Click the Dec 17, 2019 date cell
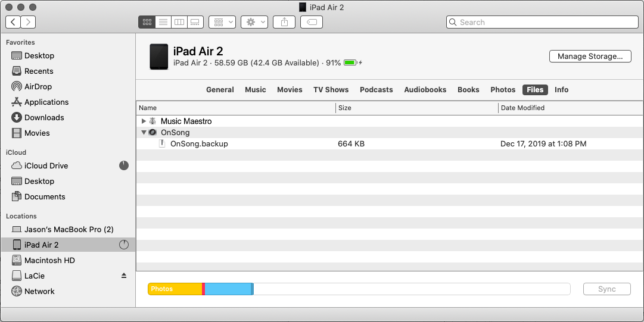This screenshot has width=644, height=322. pos(543,143)
